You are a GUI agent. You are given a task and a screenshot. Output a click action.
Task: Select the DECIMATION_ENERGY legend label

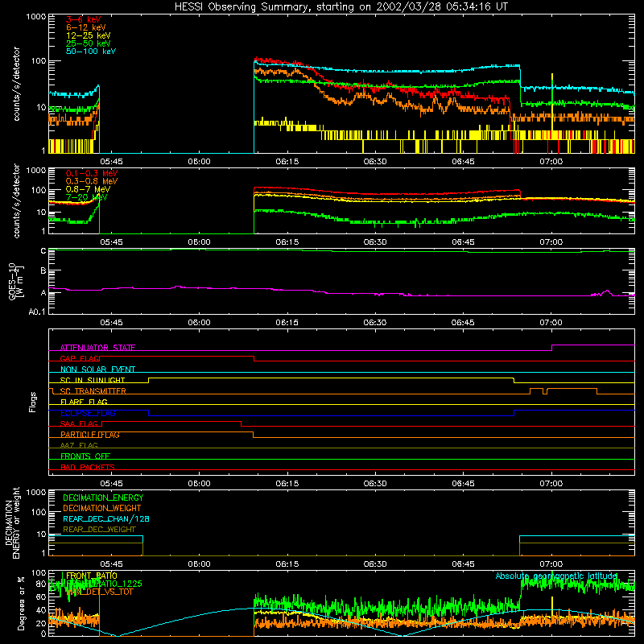103,497
